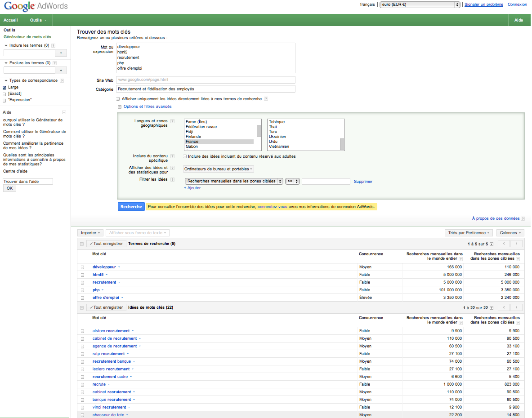The width and height of the screenshot is (532, 418).
Task: Click the Site Web input field
Action: pos(206,80)
